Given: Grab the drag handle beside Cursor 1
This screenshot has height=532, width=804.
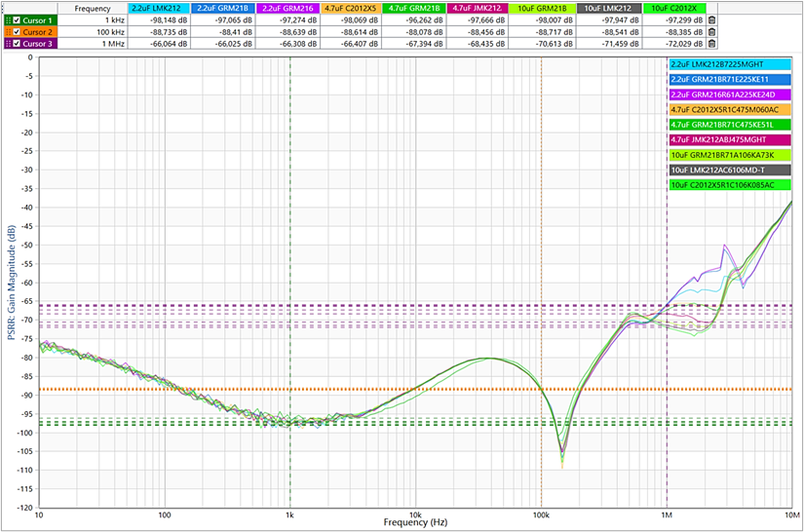Looking at the screenshot, I should pyautogui.click(x=8, y=19).
